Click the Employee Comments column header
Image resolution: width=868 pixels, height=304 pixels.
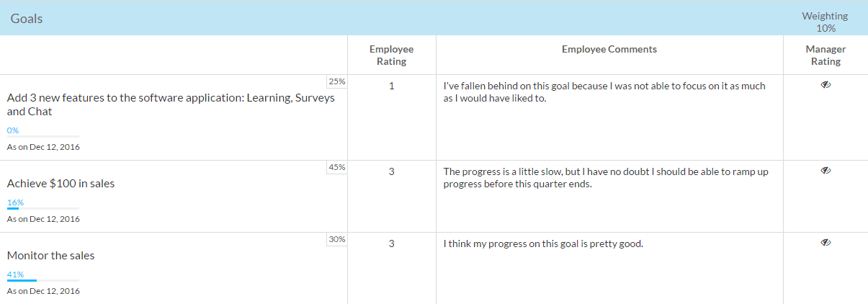point(609,50)
